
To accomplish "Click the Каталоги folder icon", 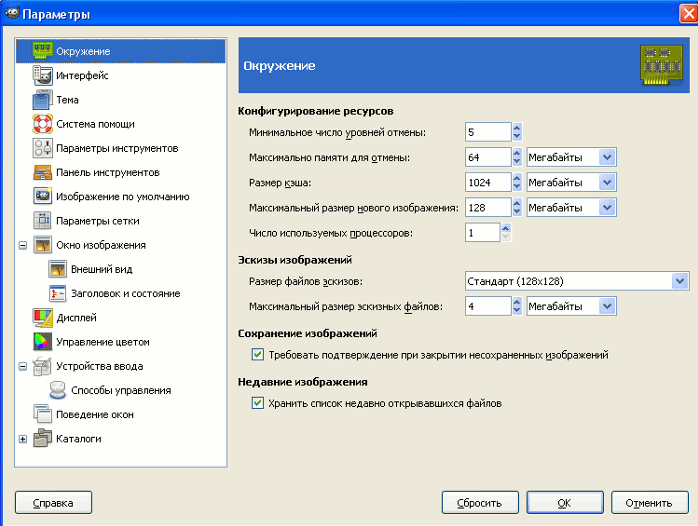I will coord(42,438).
